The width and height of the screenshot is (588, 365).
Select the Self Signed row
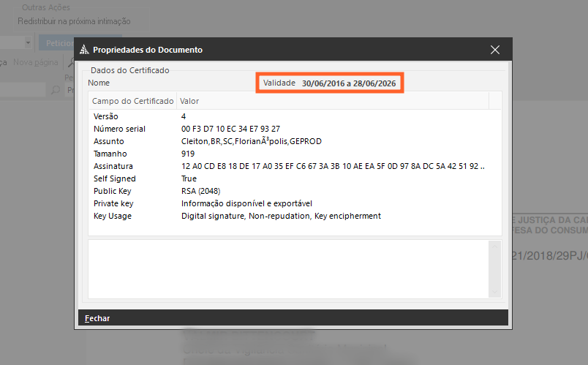tap(115, 178)
